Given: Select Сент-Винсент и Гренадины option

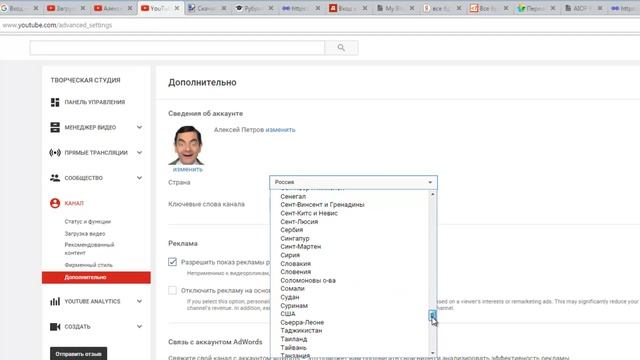Looking at the screenshot, I should click(x=322, y=204).
